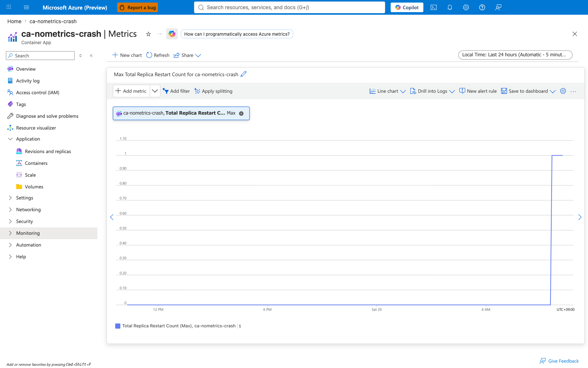Open the help question mark icon
The height and width of the screenshot is (368, 588).
(482, 7)
